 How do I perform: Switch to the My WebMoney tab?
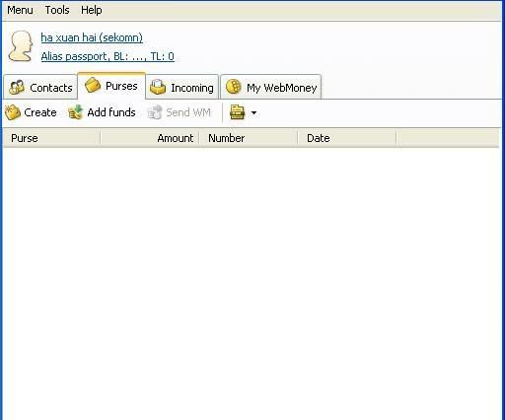point(271,88)
